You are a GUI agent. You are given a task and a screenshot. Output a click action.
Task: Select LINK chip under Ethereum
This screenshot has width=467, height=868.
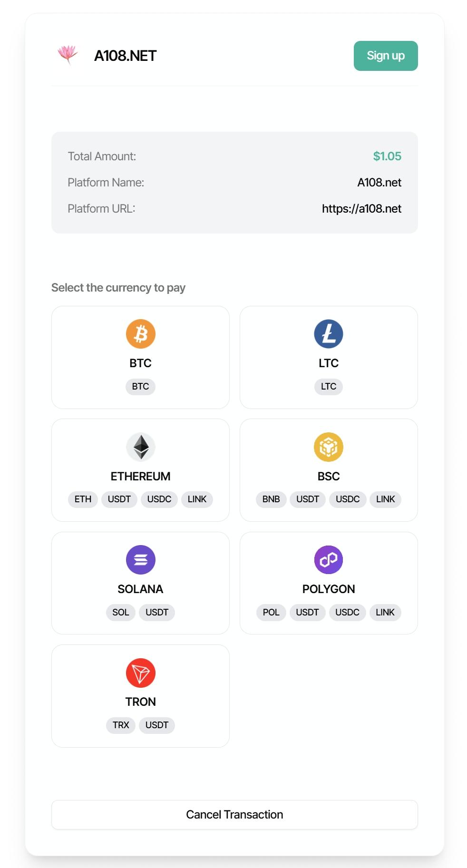point(197,499)
